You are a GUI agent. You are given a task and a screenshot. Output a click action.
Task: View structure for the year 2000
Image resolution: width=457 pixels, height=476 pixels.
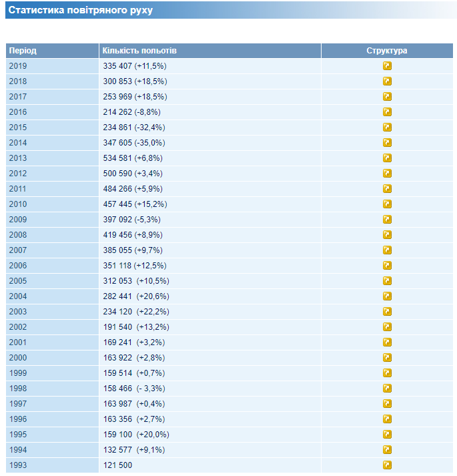tap(387, 358)
